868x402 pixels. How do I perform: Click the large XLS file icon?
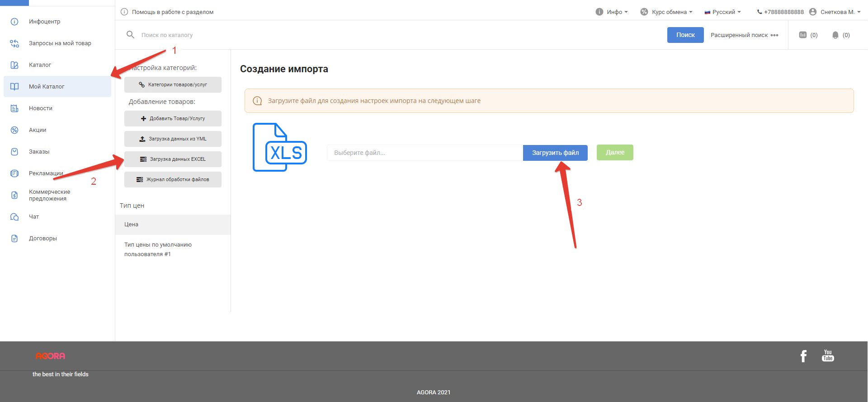click(x=279, y=147)
